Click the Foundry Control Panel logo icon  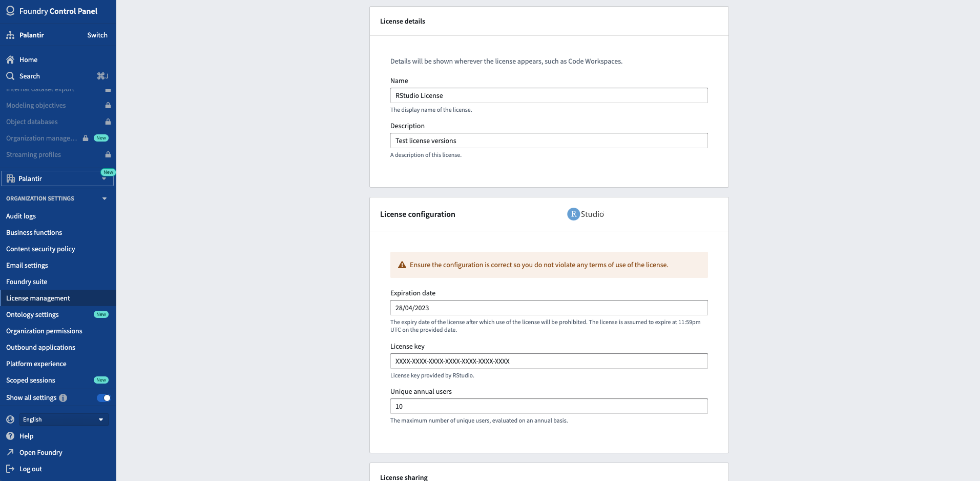coord(10,11)
